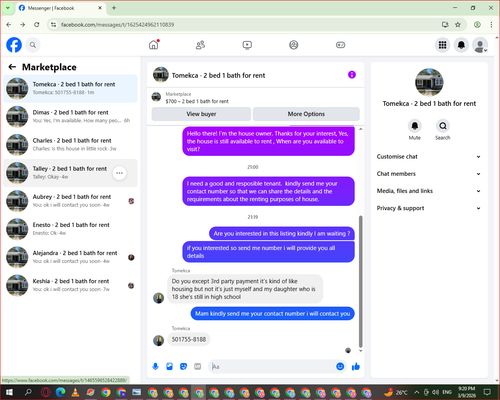Viewport: 500px width, 400px height.
Task: Click the More Options button
Action: pyautogui.click(x=306, y=114)
